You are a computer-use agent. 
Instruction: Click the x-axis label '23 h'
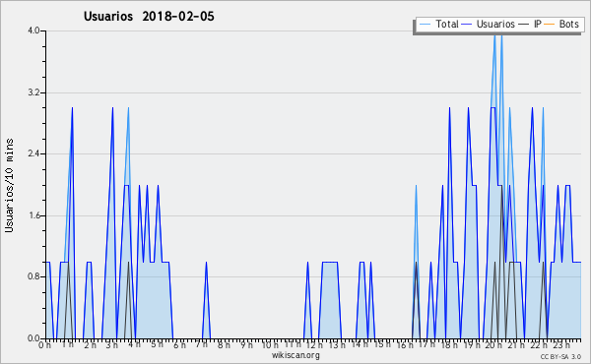click(x=561, y=344)
